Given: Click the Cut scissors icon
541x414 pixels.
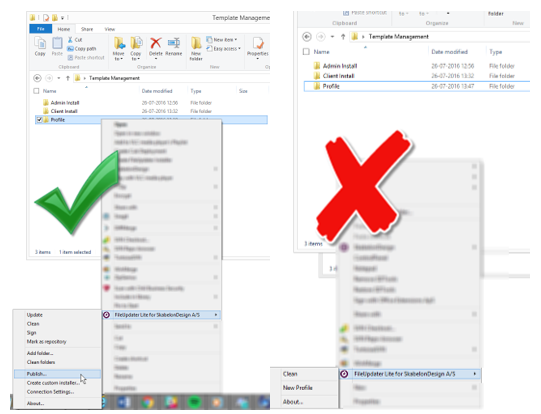Looking at the screenshot, I should click(x=70, y=40).
